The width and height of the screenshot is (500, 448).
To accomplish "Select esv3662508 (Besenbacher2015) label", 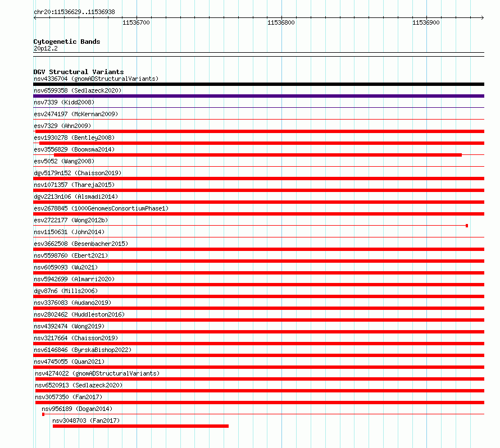I will pos(81,244).
